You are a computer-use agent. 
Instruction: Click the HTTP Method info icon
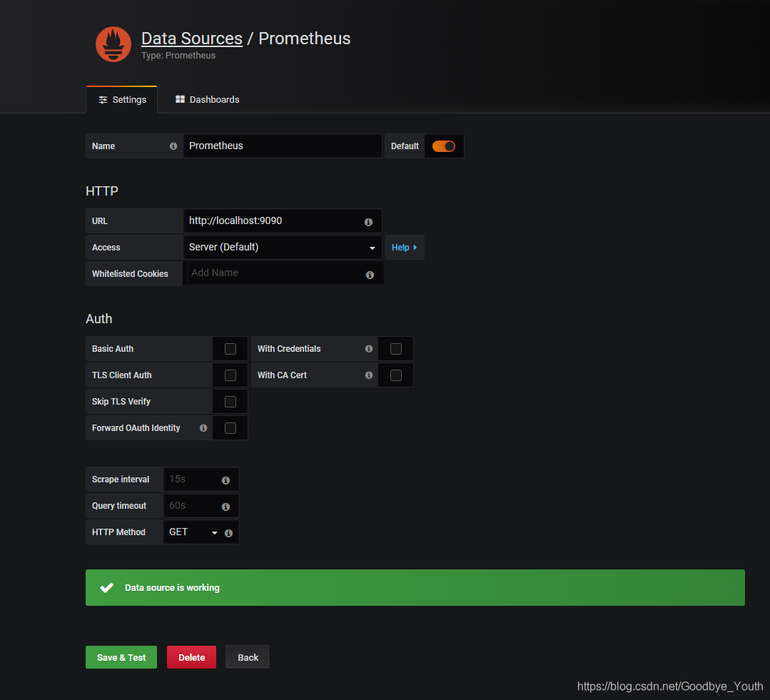[x=229, y=533]
